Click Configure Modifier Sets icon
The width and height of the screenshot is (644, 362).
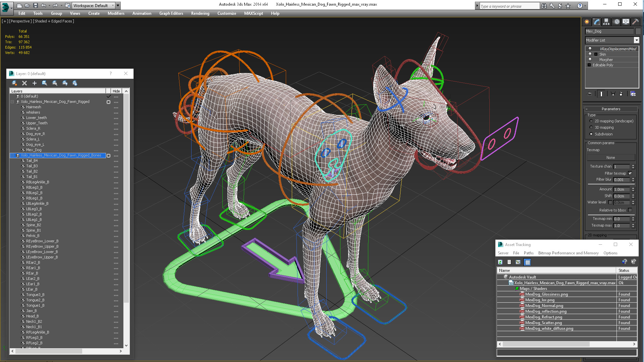pos(633,94)
